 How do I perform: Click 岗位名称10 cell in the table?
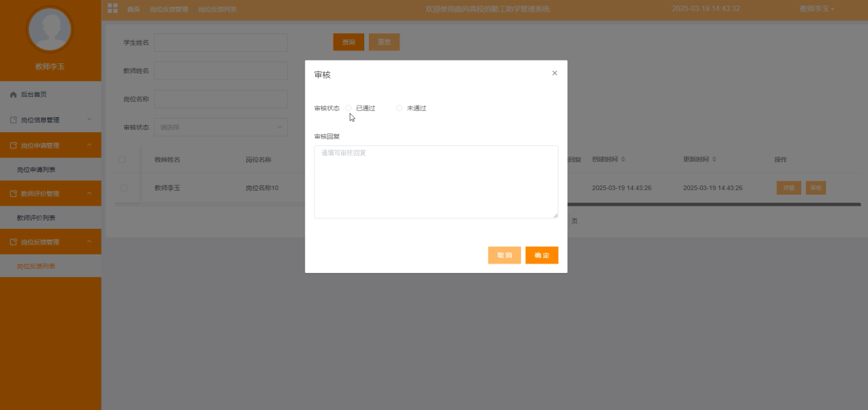[x=262, y=187]
